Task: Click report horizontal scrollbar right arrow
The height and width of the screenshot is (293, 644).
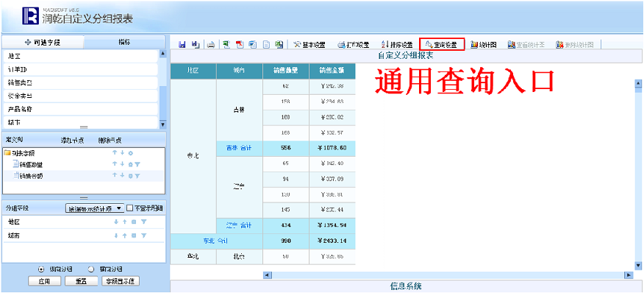Action: click(628, 275)
